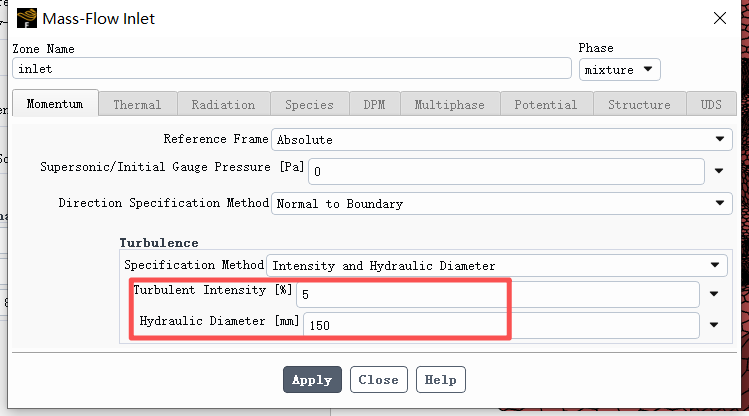
Task: Open the Potential tab
Action: point(546,104)
